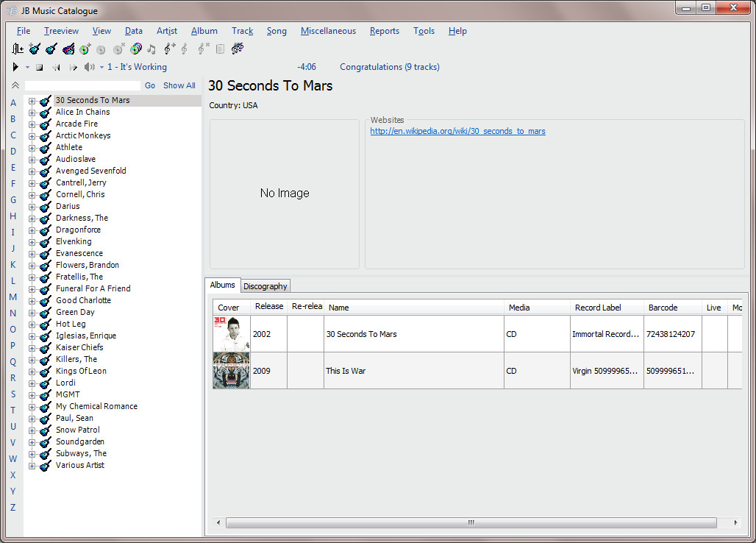
Task: Click the albums table horizontal scrollbar thumb
Action: point(471,522)
